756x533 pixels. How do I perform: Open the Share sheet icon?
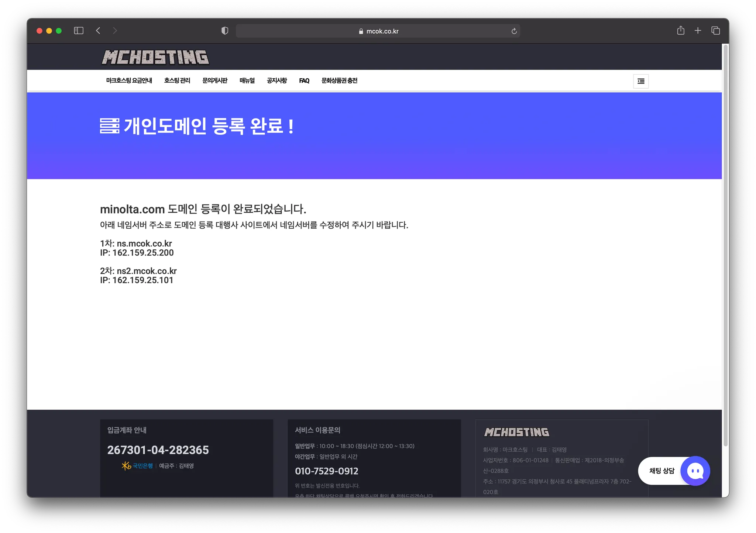pos(680,31)
